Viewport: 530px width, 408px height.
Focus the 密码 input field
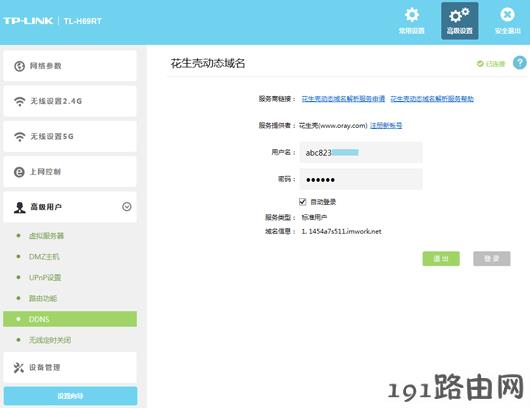tap(361, 179)
